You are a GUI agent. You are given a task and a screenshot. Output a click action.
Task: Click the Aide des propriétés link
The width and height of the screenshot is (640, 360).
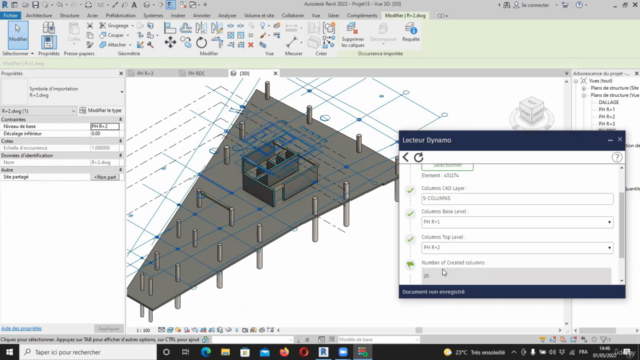[21, 329]
